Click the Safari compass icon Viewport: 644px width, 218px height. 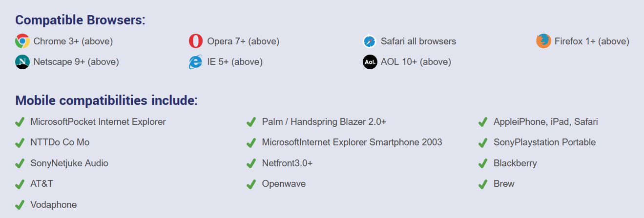pyautogui.click(x=370, y=41)
